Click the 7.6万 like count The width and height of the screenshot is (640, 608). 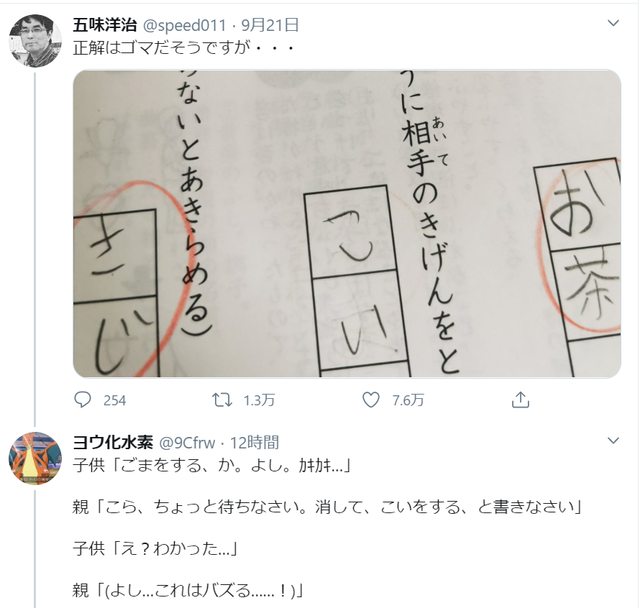(408, 401)
